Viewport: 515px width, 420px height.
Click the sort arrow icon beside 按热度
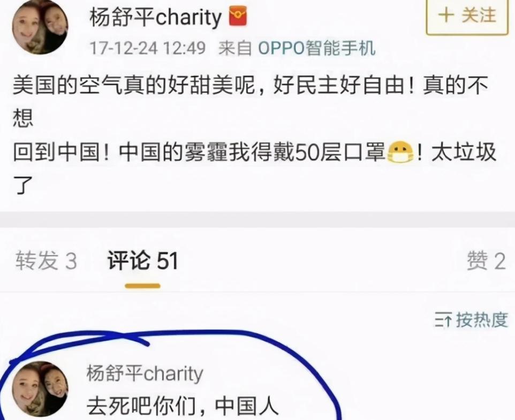[443, 320]
